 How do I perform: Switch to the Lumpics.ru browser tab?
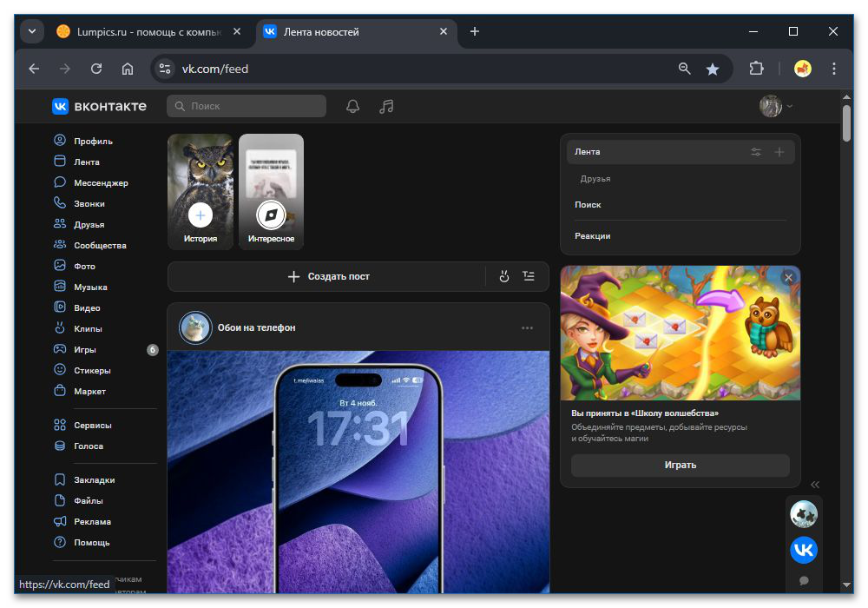point(148,32)
